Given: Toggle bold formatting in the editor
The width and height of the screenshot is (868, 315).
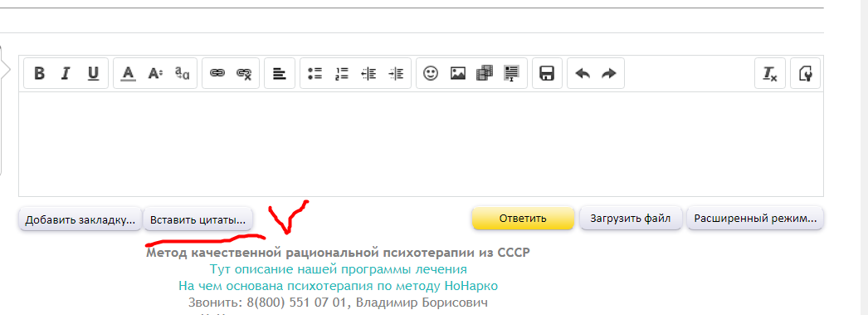Looking at the screenshot, I should point(39,73).
